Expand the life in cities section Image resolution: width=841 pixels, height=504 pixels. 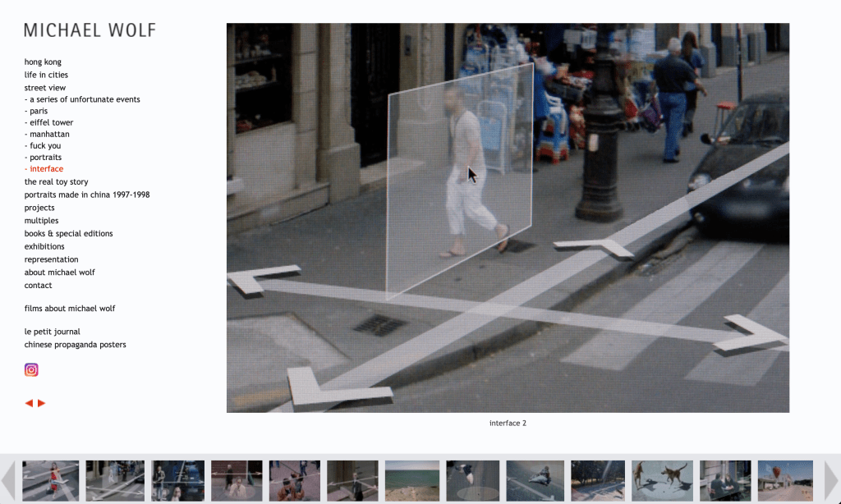click(46, 75)
